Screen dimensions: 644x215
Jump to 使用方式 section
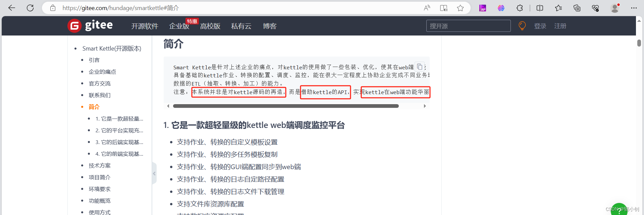coord(100,212)
